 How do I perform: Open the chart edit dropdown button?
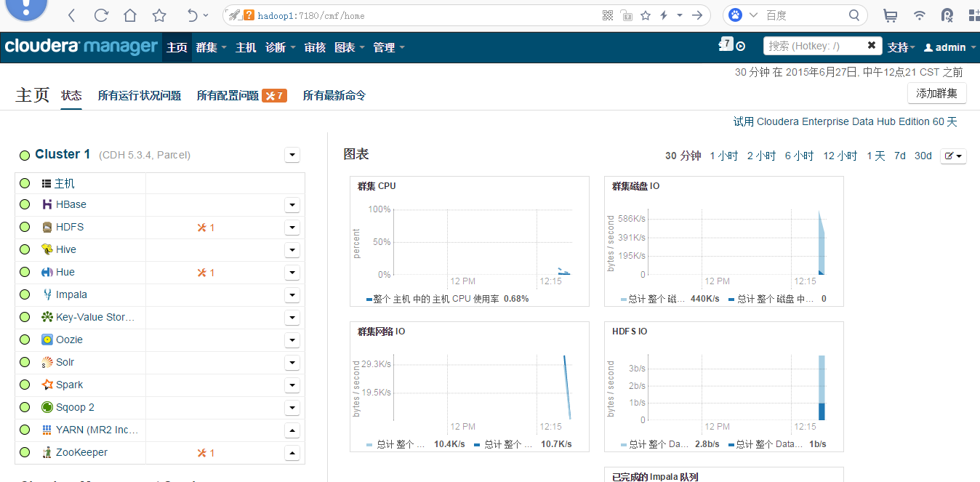click(x=953, y=156)
